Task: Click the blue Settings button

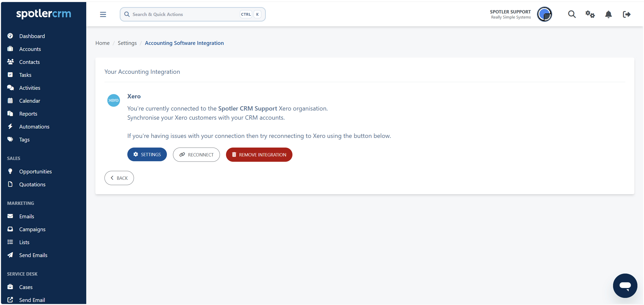Action: click(x=147, y=154)
